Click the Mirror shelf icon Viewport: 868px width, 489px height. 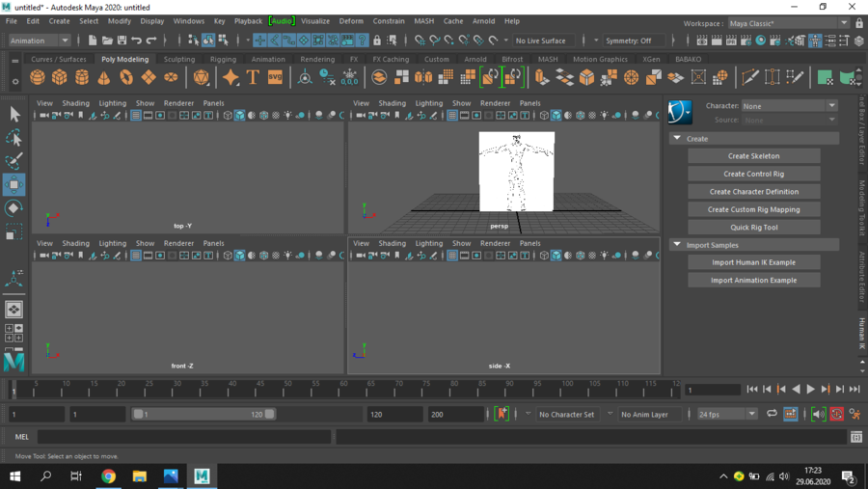pos(423,77)
